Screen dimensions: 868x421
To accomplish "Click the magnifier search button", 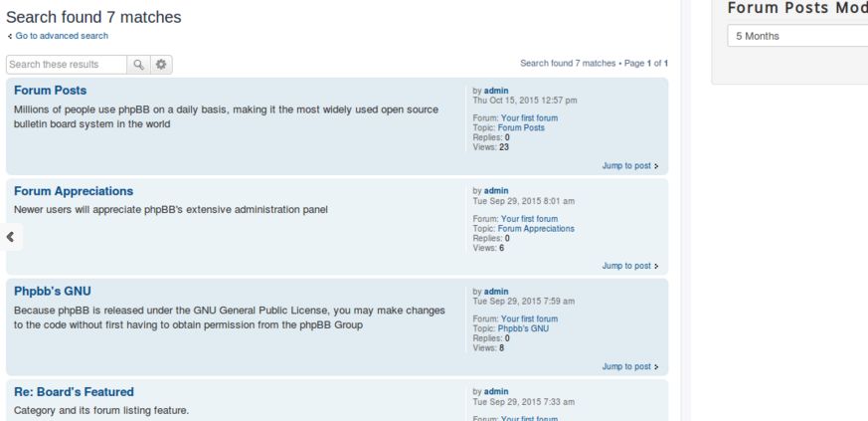I will (138, 65).
